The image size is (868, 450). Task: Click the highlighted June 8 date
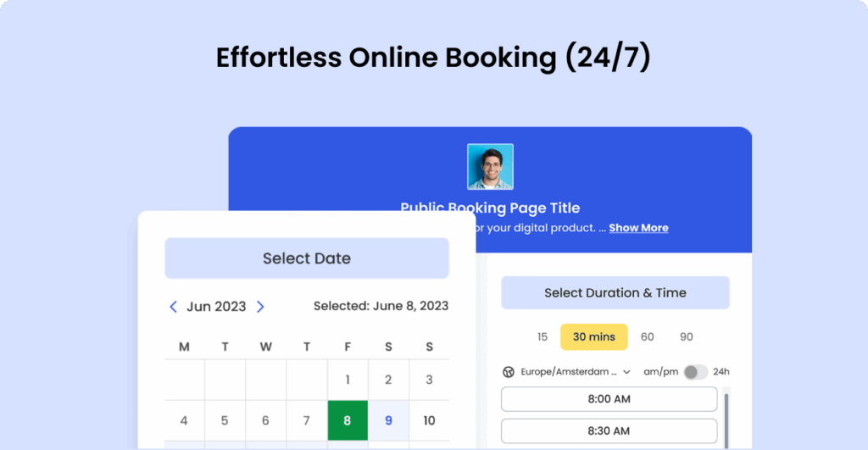(x=348, y=420)
